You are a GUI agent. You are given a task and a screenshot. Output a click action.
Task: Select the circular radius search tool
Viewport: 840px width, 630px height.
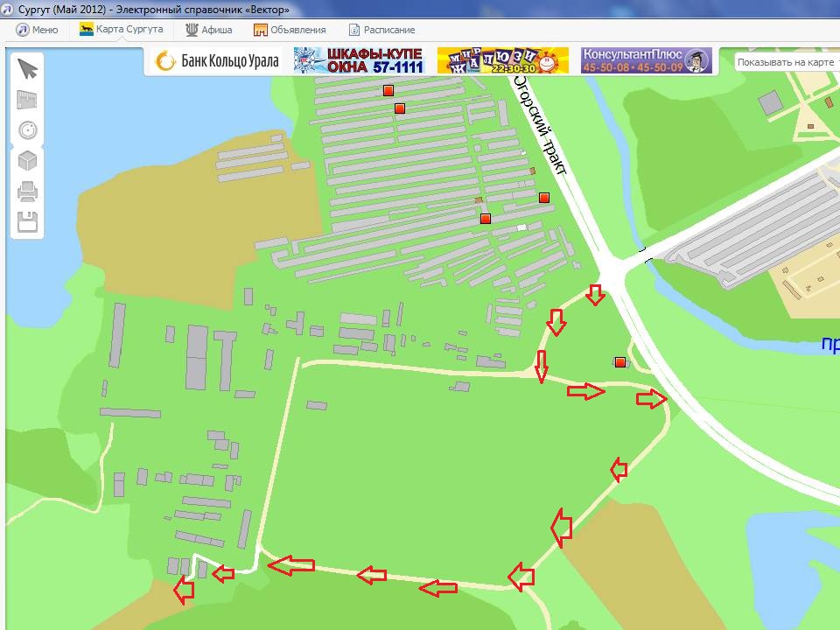tap(27, 130)
